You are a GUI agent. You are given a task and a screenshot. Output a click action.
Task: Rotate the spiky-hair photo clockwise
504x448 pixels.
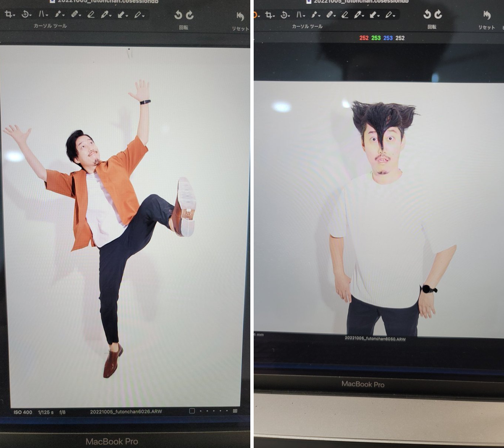(438, 14)
